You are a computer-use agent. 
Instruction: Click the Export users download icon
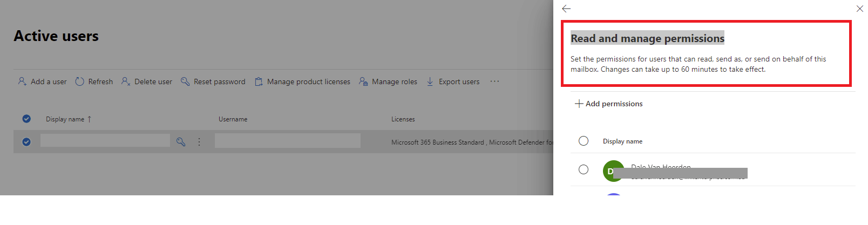(430, 81)
